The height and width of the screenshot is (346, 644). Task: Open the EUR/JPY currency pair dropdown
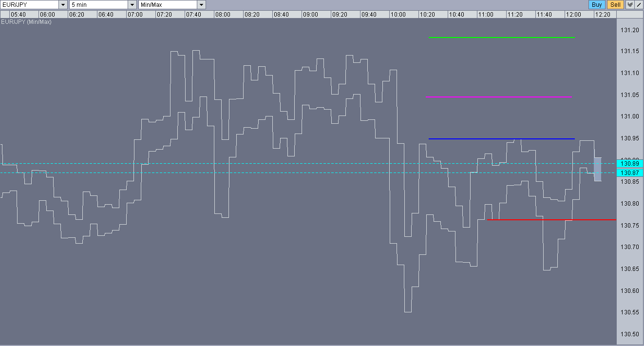point(34,5)
